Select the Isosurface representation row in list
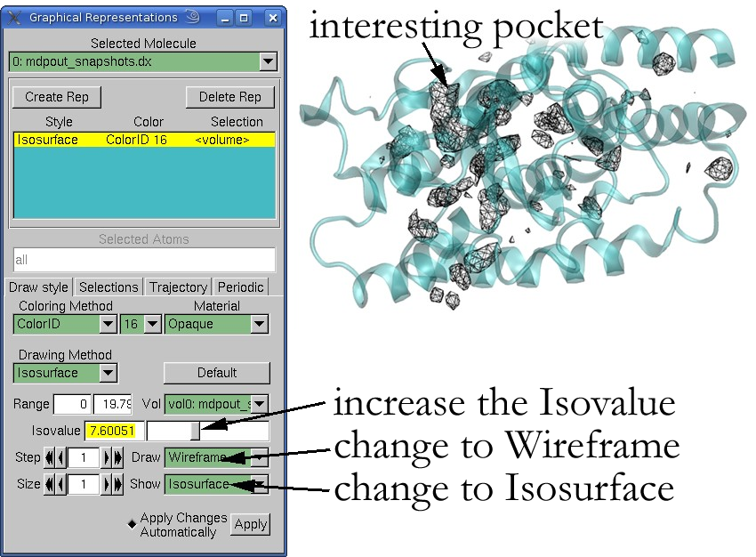The width and height of the screenshot is (756, 557). [x=142, y=140]
